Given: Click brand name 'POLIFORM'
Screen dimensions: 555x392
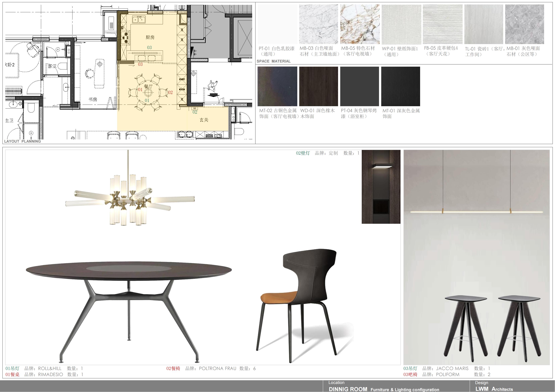Looking at the screenshot, I should [448, 374].
